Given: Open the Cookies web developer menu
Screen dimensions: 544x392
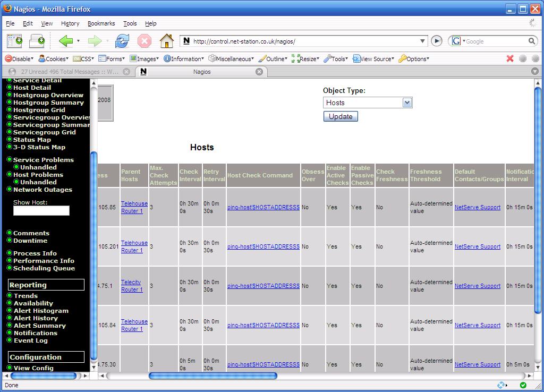Looking at the screenshot, I should tap(54, 59).
